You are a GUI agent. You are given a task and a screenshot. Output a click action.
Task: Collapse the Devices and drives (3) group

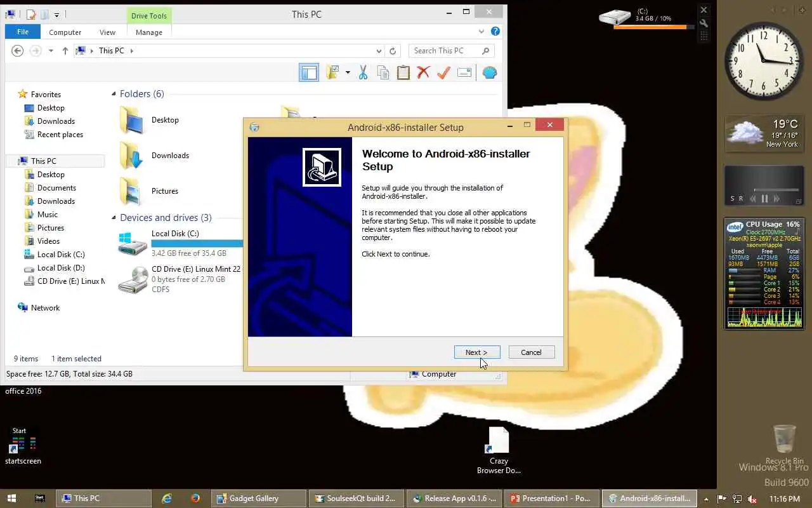tap(114, 218)
